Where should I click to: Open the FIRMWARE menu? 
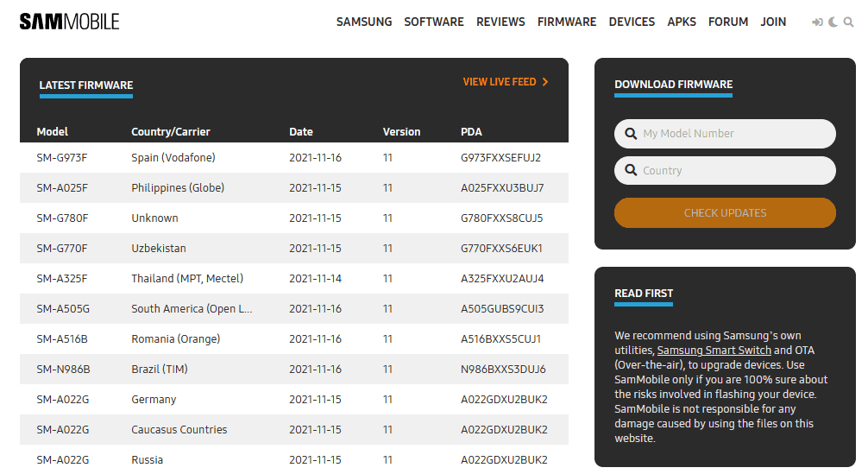coord(566,22)
